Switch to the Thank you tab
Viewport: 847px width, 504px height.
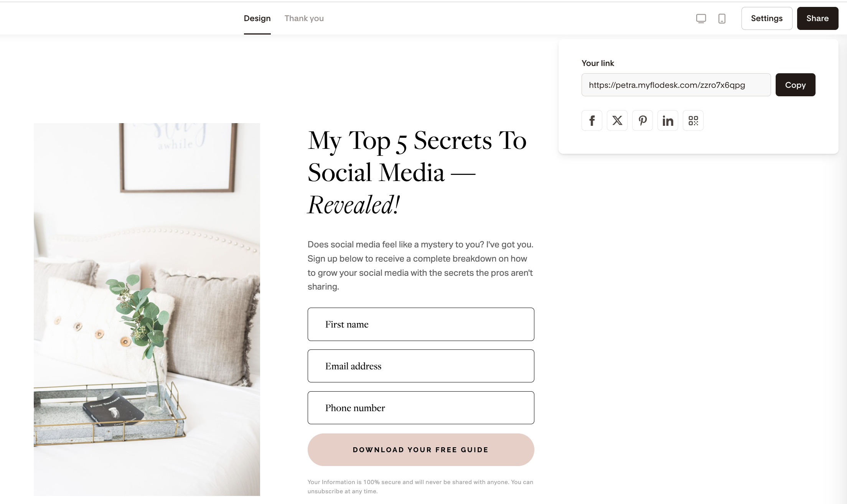click(304, 18)
